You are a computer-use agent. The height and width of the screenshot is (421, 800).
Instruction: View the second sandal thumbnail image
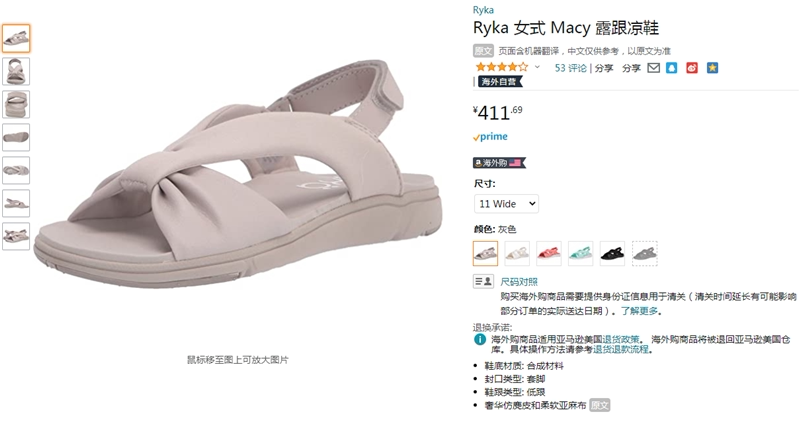tap(16, 71)
